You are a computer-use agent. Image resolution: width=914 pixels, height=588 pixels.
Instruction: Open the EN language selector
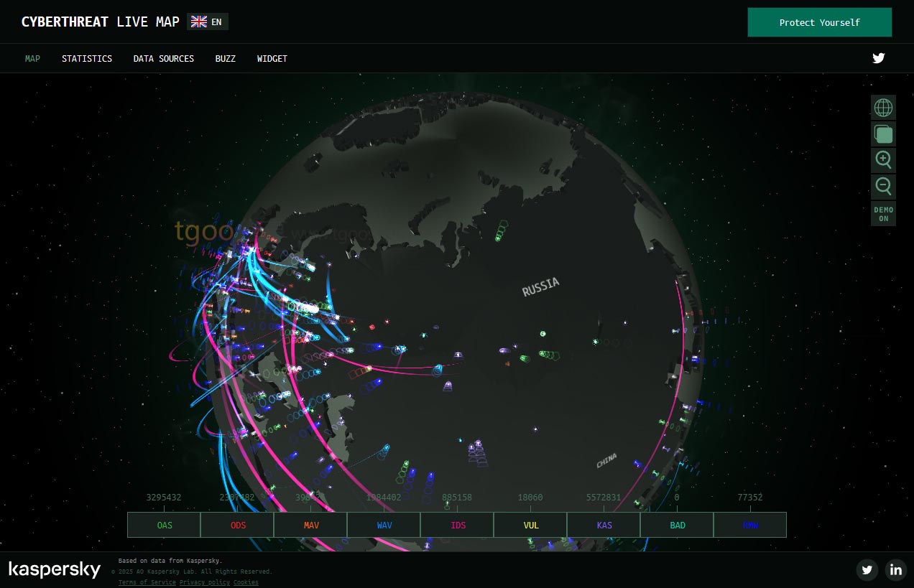(x=207, y=22)
